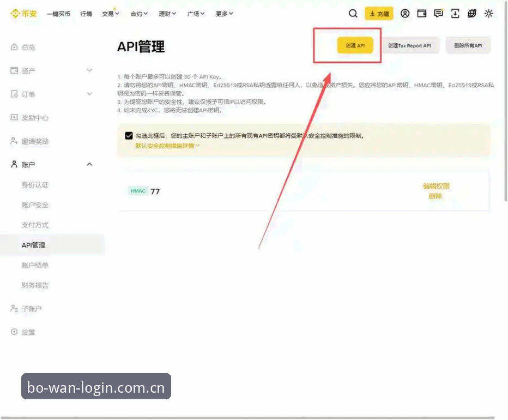Screen dimensions: 508x420
Task: Expand 默认安全控制措施详情 details
Action: pyautogui.click(x=167, y=146)
